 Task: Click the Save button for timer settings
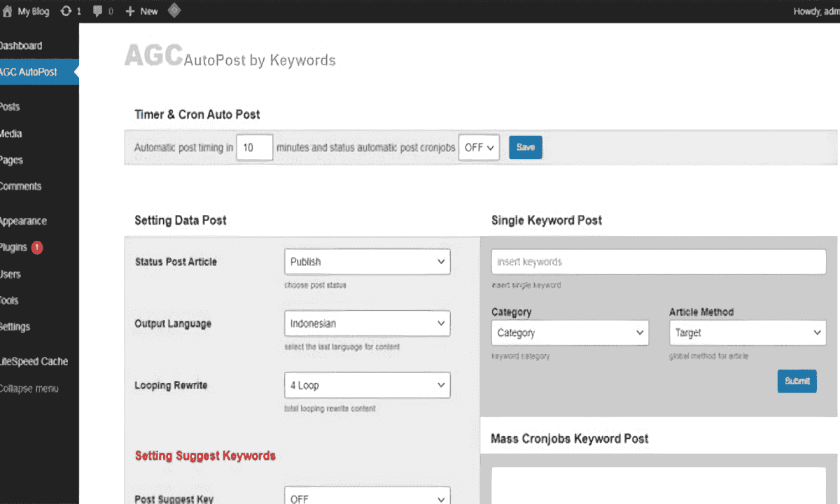click(x=526, y=147)
